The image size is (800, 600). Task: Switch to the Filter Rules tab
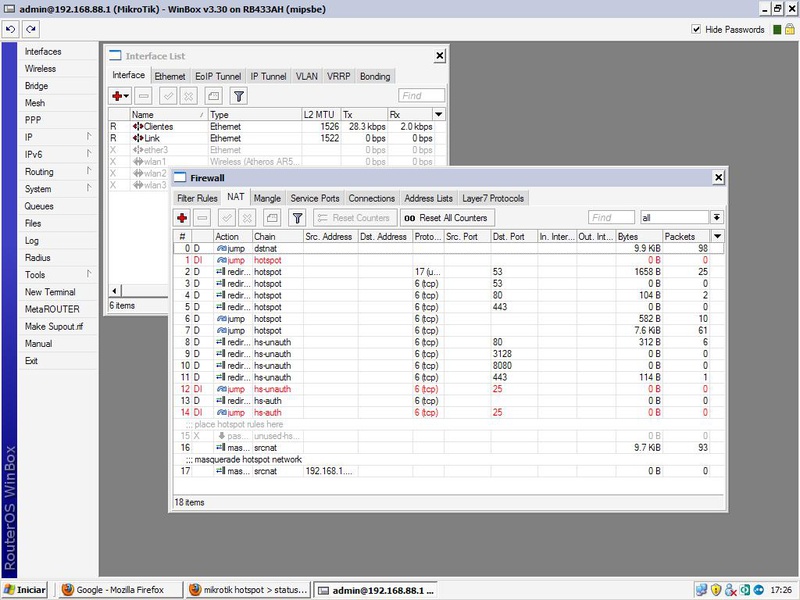pos(197,198)
